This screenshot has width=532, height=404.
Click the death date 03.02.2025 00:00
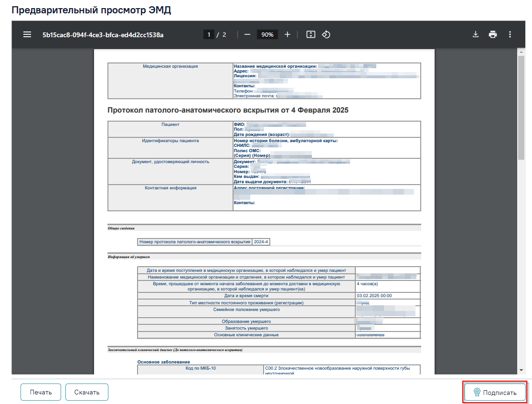[374, 296]
